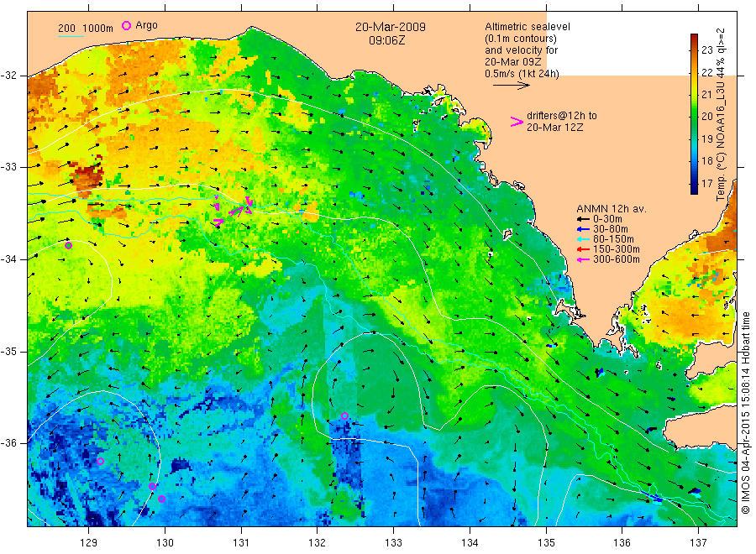Click the '129' longitude axis label

pos(89,543)
